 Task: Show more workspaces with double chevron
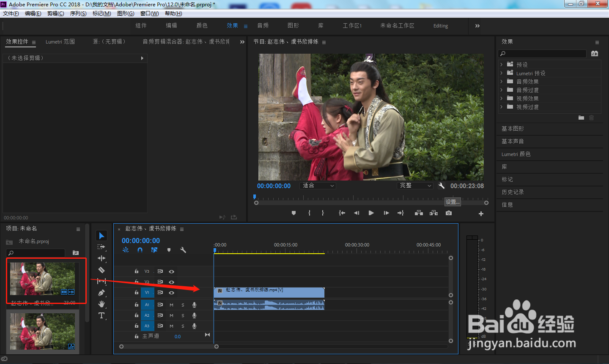pyautogui.click(x=477, y=26)
